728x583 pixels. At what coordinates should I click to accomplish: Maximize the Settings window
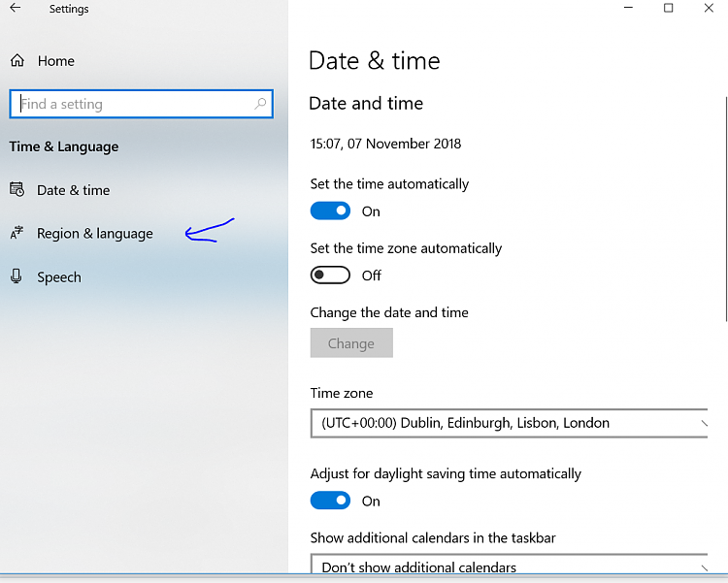pyautogui.click(x=668, y=8)
